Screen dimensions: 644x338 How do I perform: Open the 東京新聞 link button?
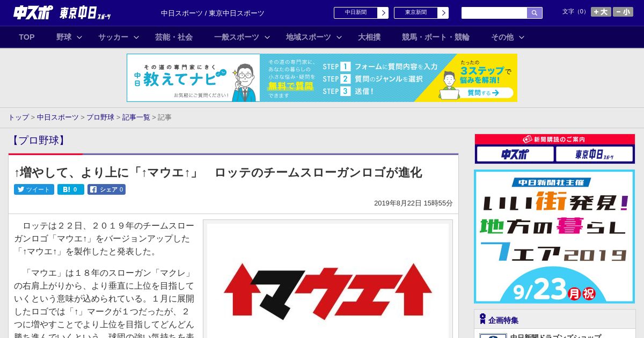[x=416, y=13]
